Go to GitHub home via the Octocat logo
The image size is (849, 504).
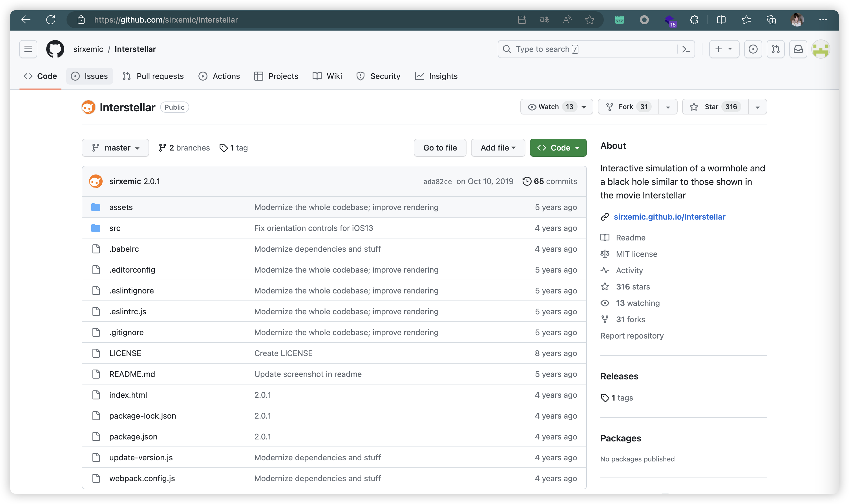(x=55, y=49)
